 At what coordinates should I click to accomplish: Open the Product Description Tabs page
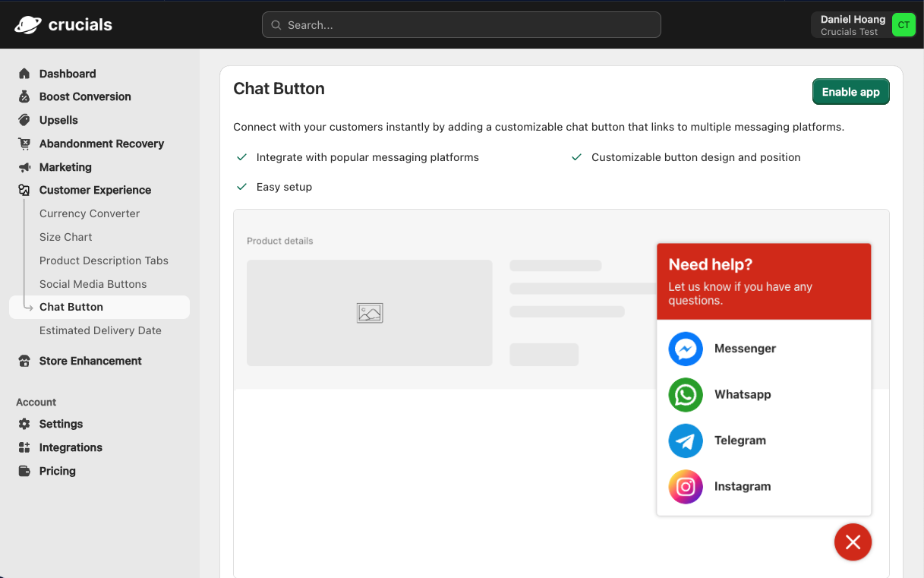coord(104,261)
